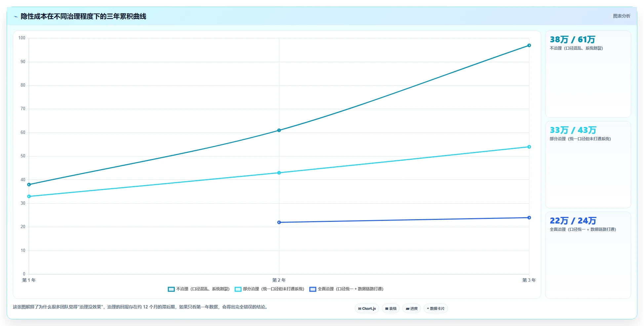Select the 部分治理 data point at 第 1 年

tap(29, 196)
